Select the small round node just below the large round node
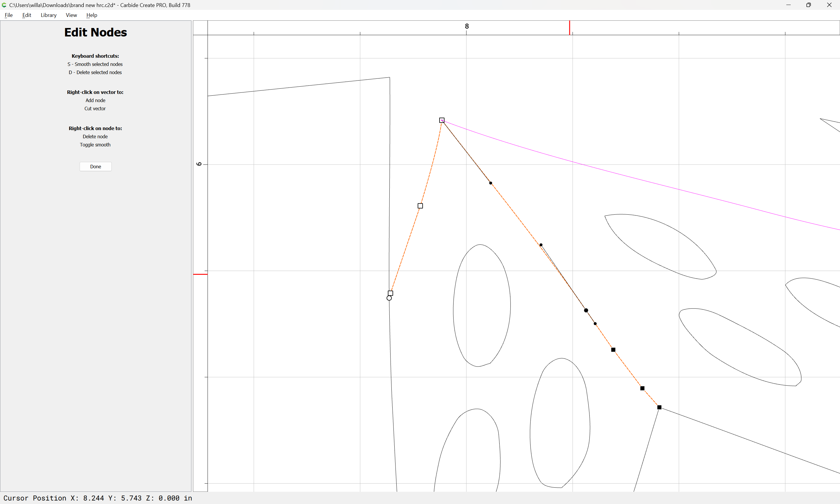This screenshot has height=504, width=840. click(595, 324)
